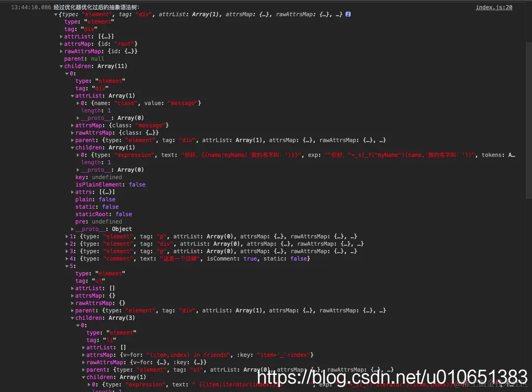This screenshot has width=532, height=392.
Task: Collapse attrList: Array(1) of child 0
Action: [72, 96]
